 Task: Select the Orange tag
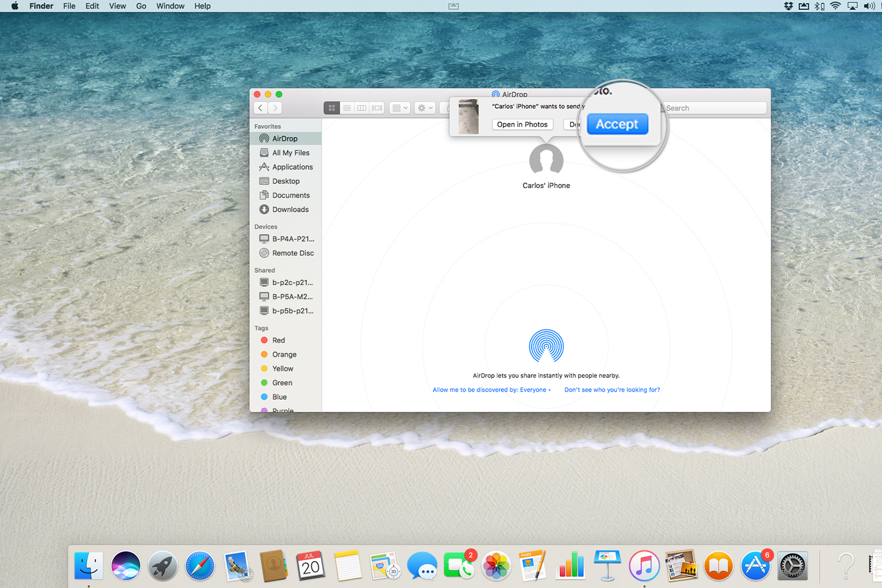coord(285,355)
